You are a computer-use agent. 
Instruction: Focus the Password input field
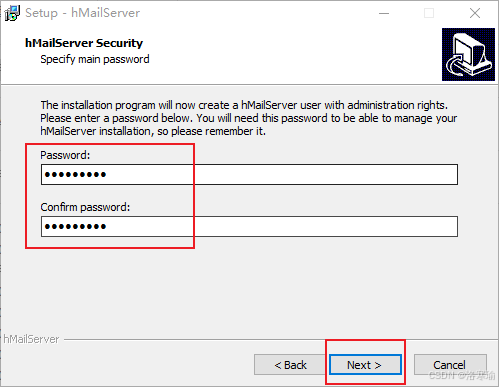click(x=249, y=174)
